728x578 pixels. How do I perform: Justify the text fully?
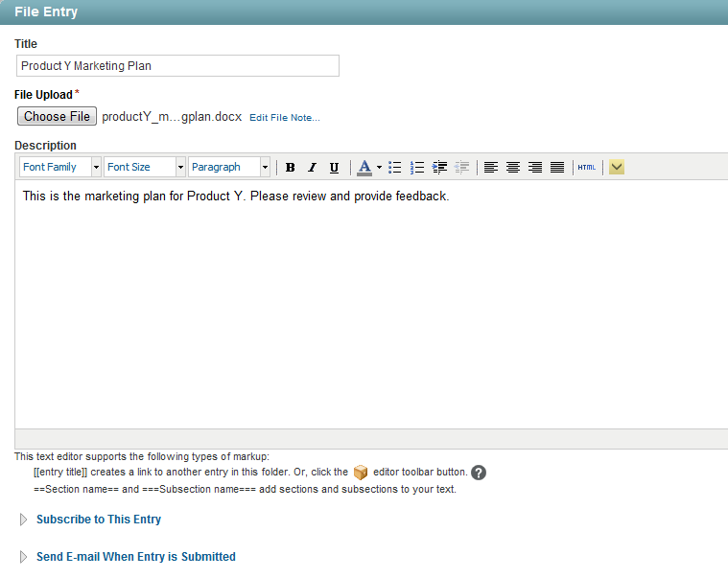pos(557,168)
